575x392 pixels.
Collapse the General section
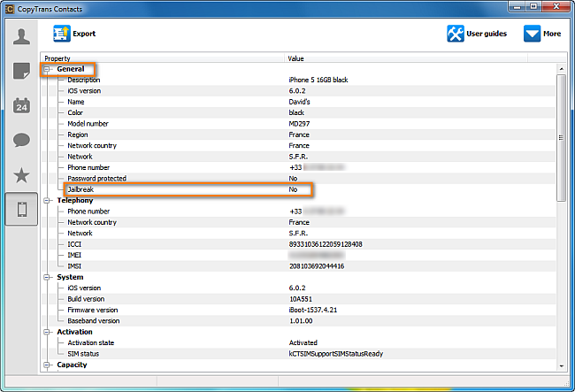(x=47, y=69)
